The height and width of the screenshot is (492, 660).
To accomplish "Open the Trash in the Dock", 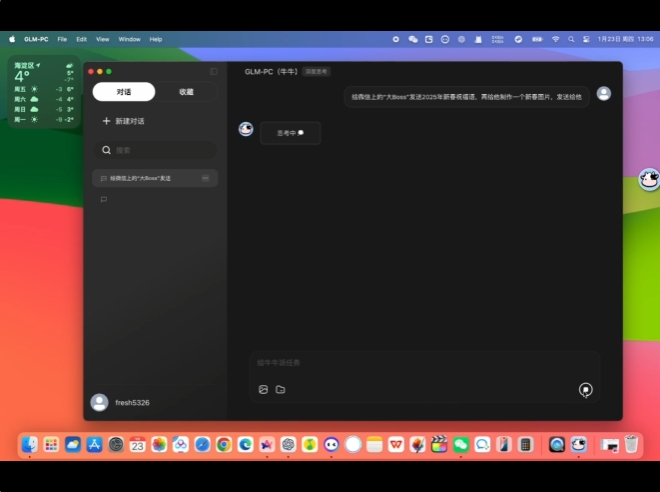I will (631, 445).
